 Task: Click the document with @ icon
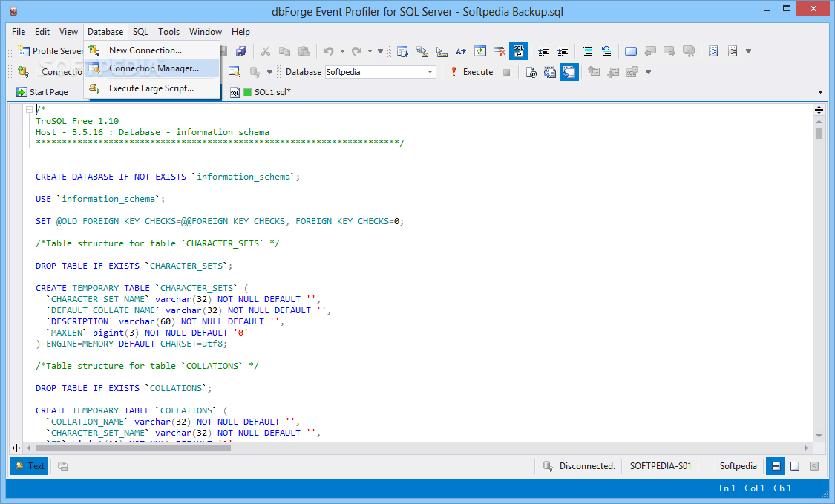(x=531, y=72)
